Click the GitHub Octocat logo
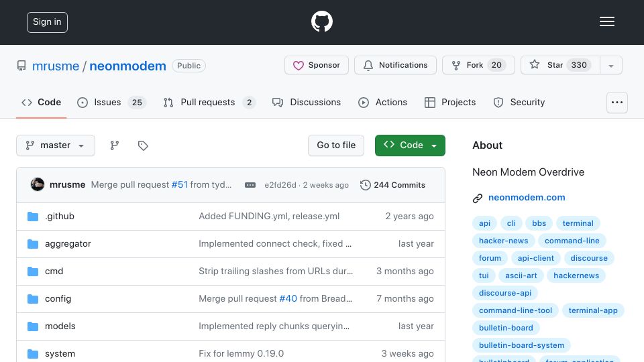The width and height of the screenshot is (644, 362). click(321, 21)
